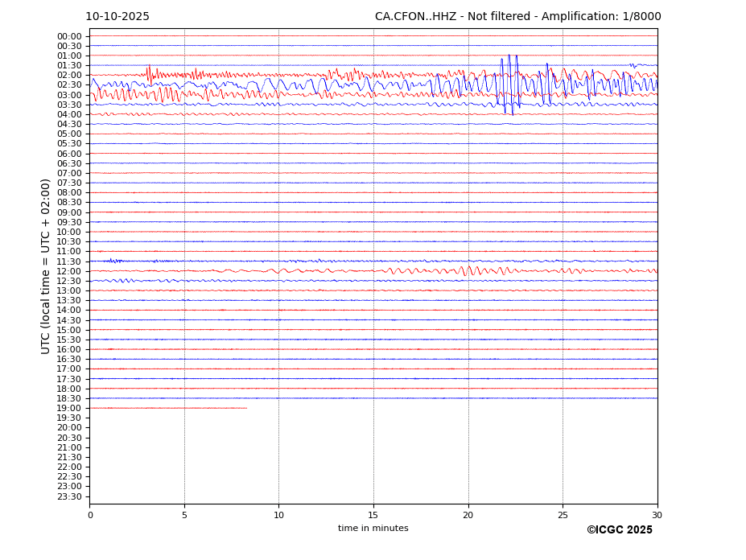This screenshot has height=560, width=746.
Task: Click the end of the red 19:00 trace
Action: point(246,408)
